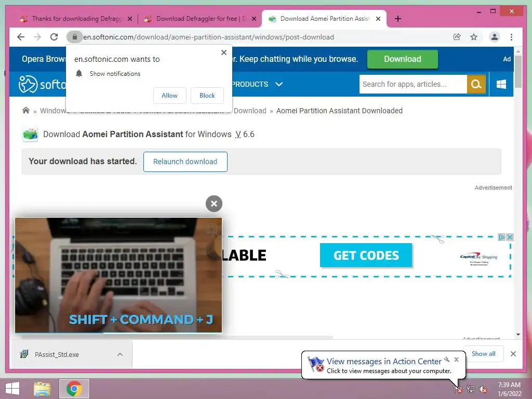The width and height of the screenshot is (532, 399).
Task: Close the Action Center balloon
Action: (456, 360)
